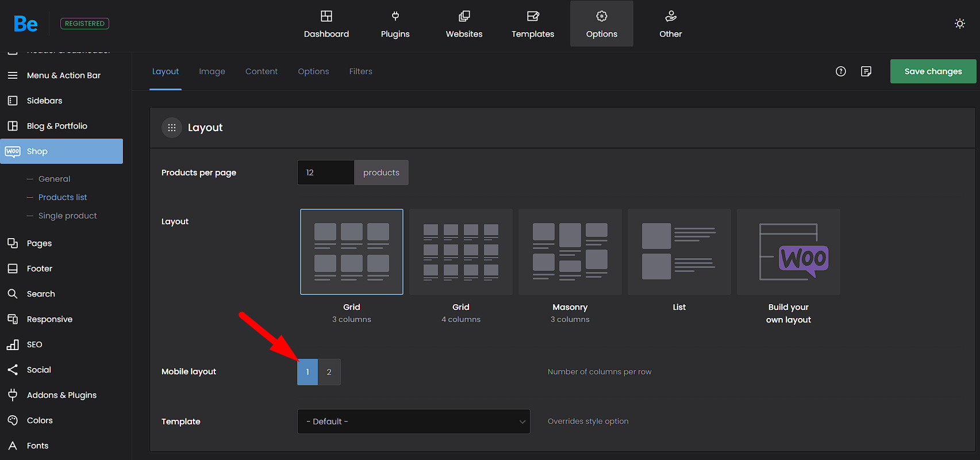
Task: Click the Colors palette icon
Action: click(13, 420)
